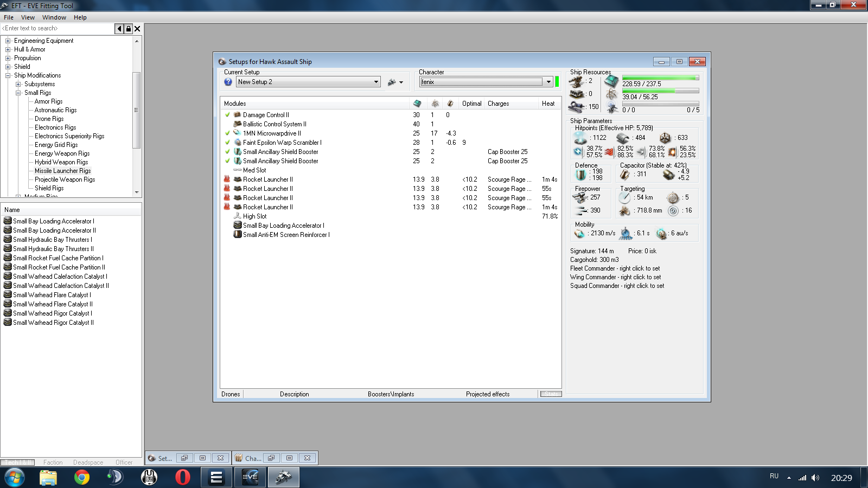
Task: Click the Firepower turret icon
Action: coord(580,197)
